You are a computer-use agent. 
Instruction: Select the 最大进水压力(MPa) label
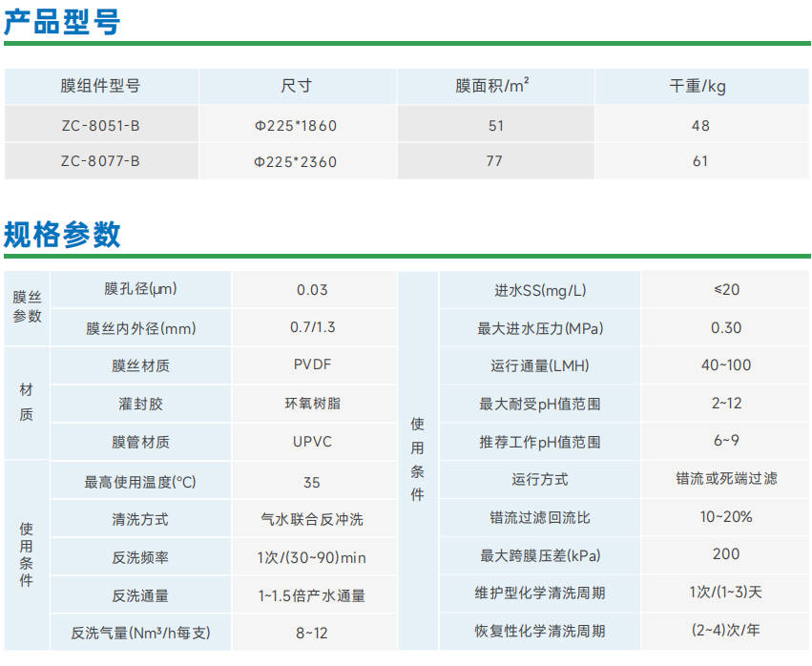[x=540, y=328]
